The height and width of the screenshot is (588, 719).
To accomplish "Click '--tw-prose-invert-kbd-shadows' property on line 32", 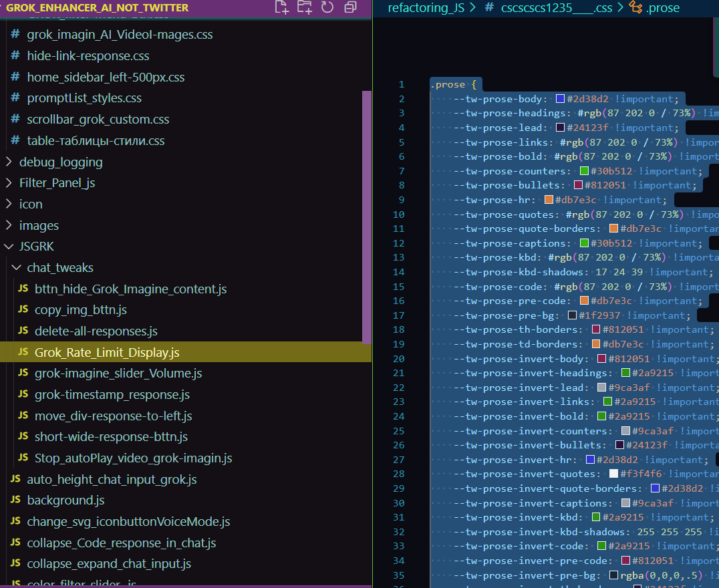I will coord(539,532).
